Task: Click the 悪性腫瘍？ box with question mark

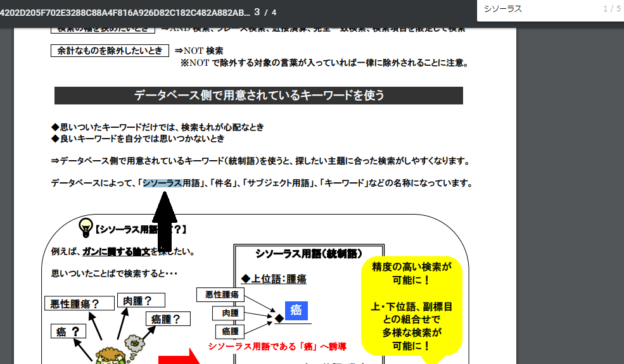Action: coord(80,303)
